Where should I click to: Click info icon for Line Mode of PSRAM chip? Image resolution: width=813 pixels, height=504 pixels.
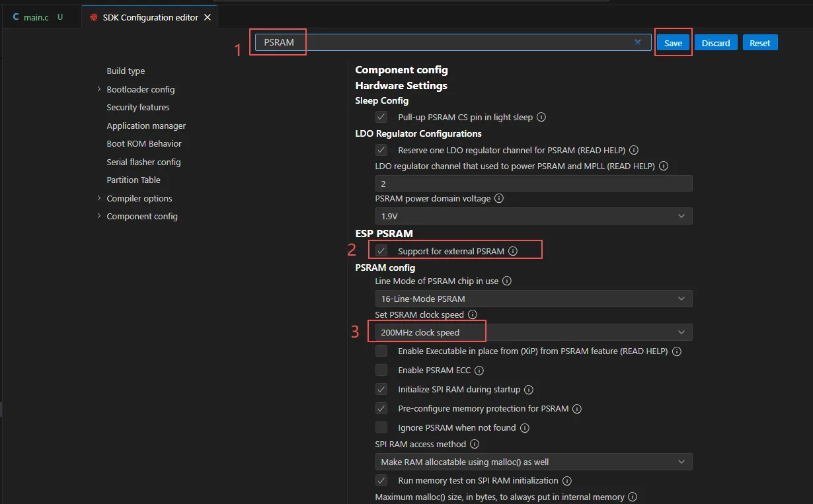pos(507,281)
